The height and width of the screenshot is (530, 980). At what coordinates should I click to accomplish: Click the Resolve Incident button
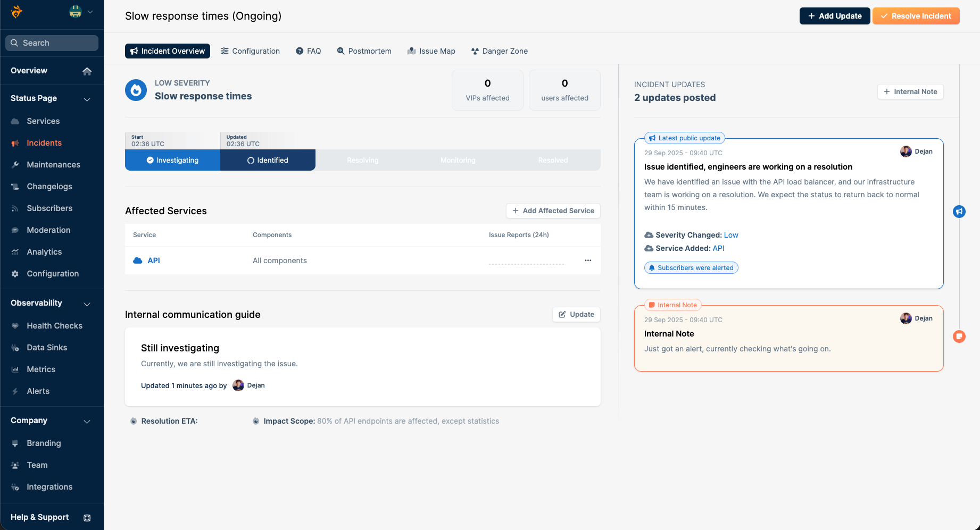(x=916, y=16)
